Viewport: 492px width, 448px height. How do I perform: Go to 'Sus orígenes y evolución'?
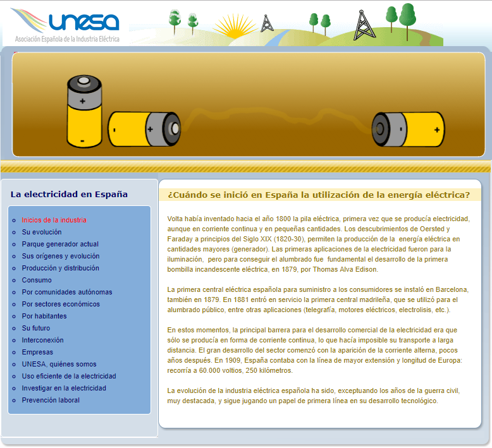(60, 256)
